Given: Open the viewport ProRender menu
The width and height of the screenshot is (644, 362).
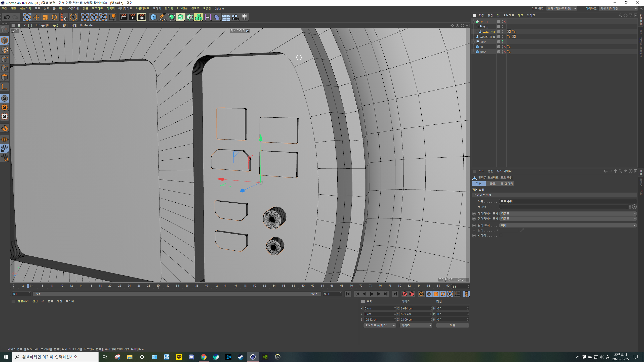Looking at the screenshot, I should [87, 25].
